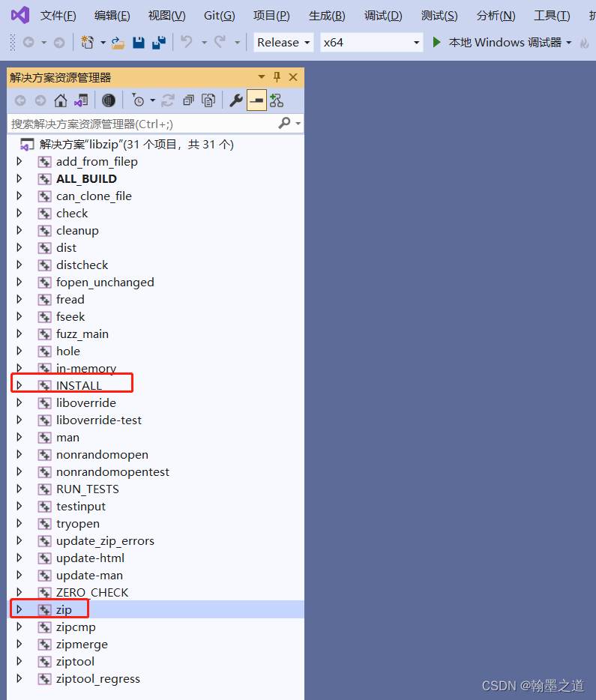
Task: Open the 测试(S) menu
Action: pyautogui.click(x=439, y=16)
